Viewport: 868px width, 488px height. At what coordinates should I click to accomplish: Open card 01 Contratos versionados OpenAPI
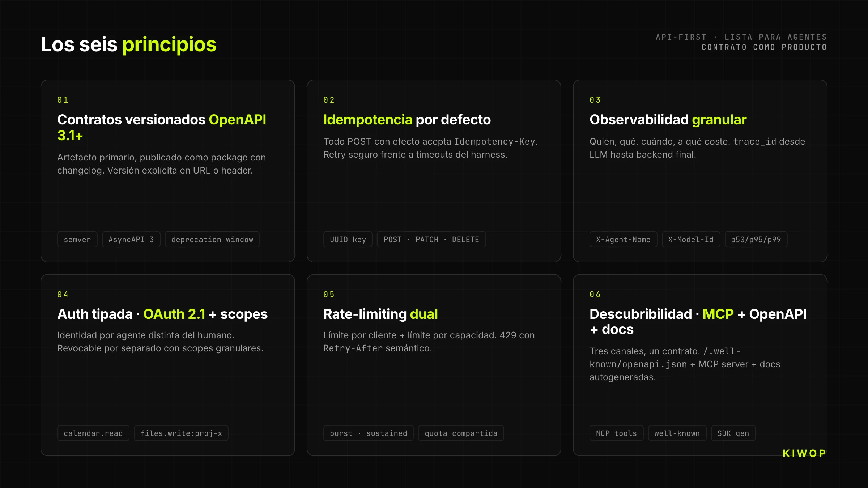tap(168, 170)
